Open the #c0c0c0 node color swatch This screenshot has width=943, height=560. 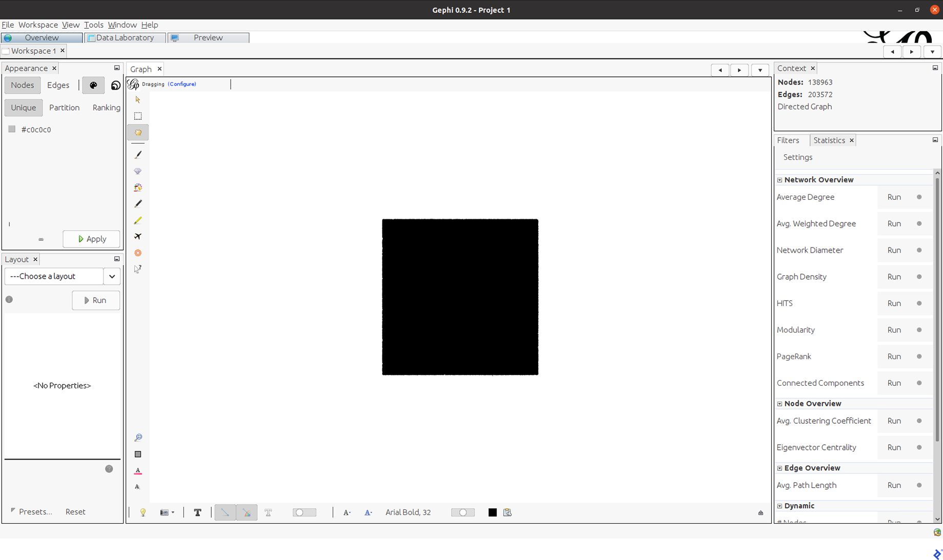pos(12,129)
